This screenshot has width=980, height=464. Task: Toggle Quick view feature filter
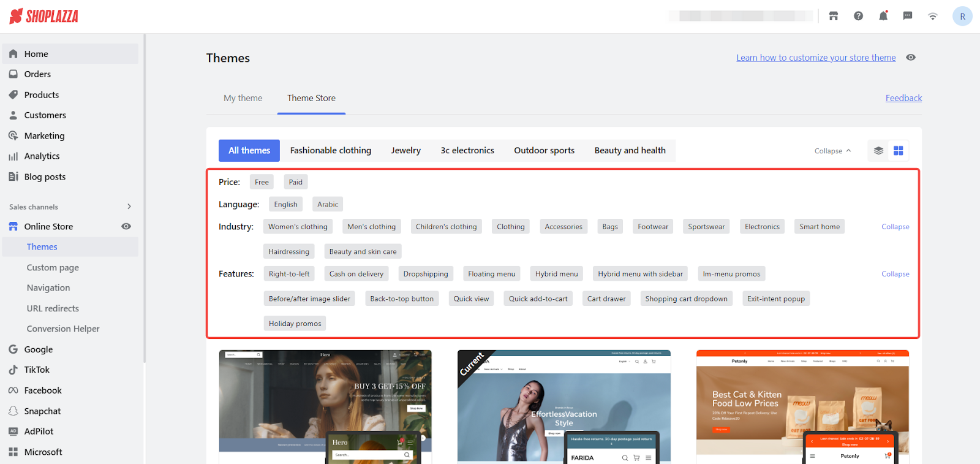tap(471, 299)
